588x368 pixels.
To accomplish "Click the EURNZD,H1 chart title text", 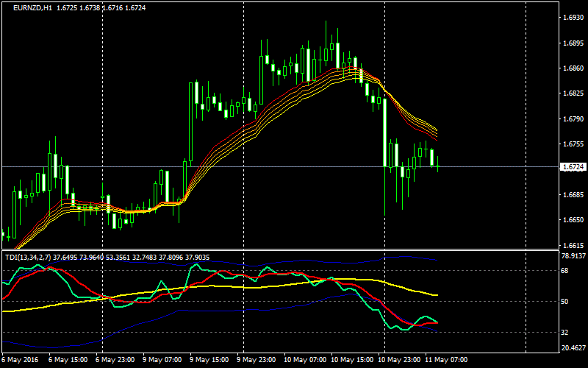I will (x=32, y=8).
